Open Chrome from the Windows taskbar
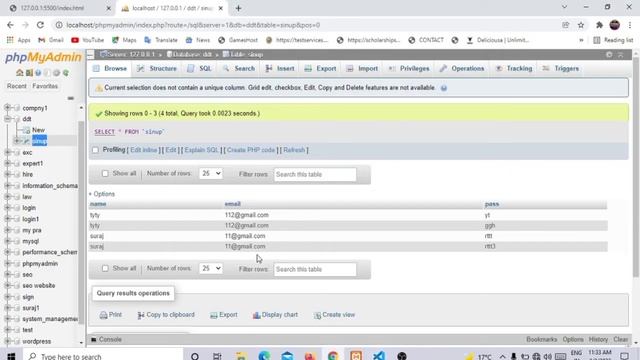 tap(333, 356)
